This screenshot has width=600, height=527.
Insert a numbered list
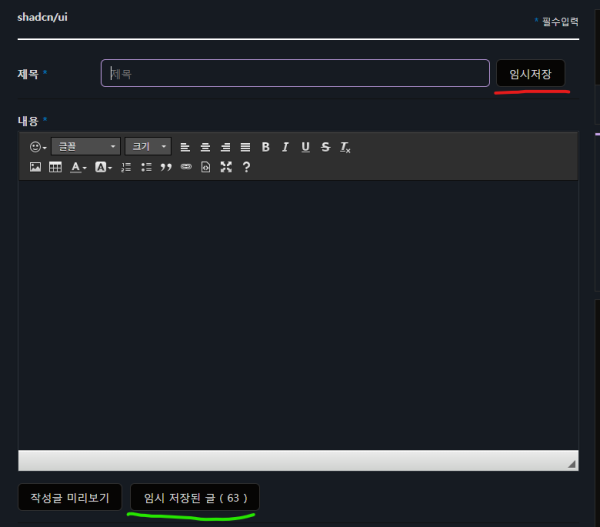pos(126,167)
